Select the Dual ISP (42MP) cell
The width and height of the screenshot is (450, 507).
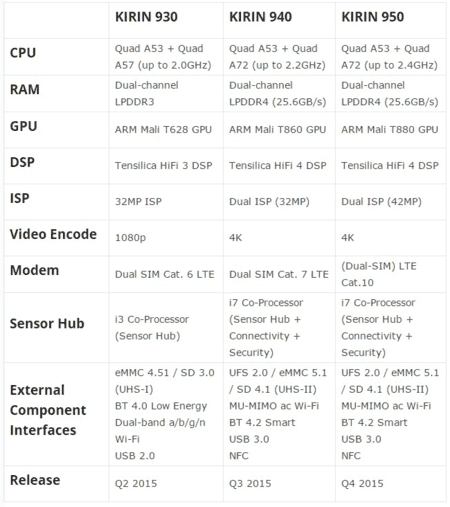[381, 202]
